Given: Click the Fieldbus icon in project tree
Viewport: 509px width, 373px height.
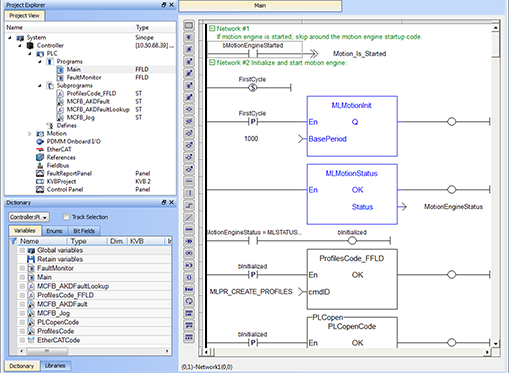Looking at the screenshot, I should (x=40, y=165).
